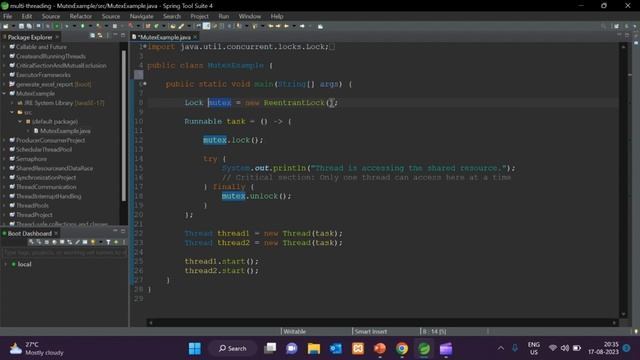This screenshot has height=360, width=640.
Task: Click thread1.start() on line 25
Action: [x=221, y=261]
